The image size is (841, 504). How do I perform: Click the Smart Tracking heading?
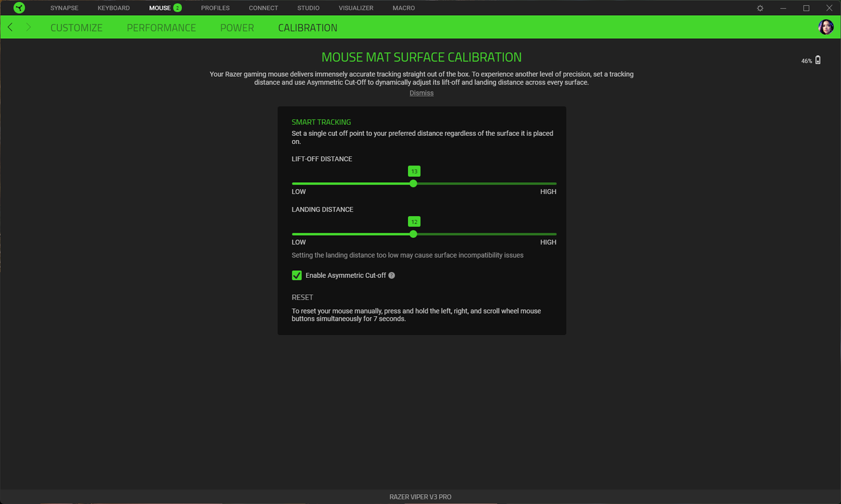click(x=321, y=122)
